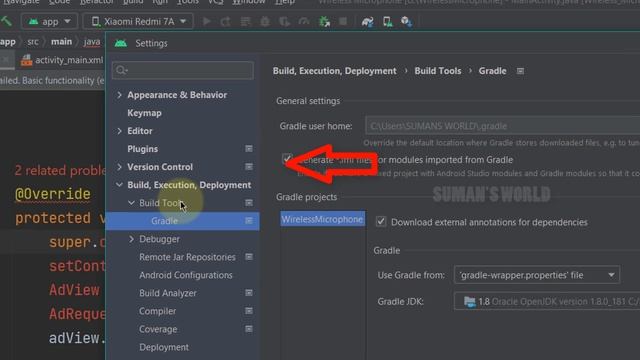Screen dimensions: 640x360
Task: Click the Apply Code Changes icon
Action: click(x=245, y=21)
